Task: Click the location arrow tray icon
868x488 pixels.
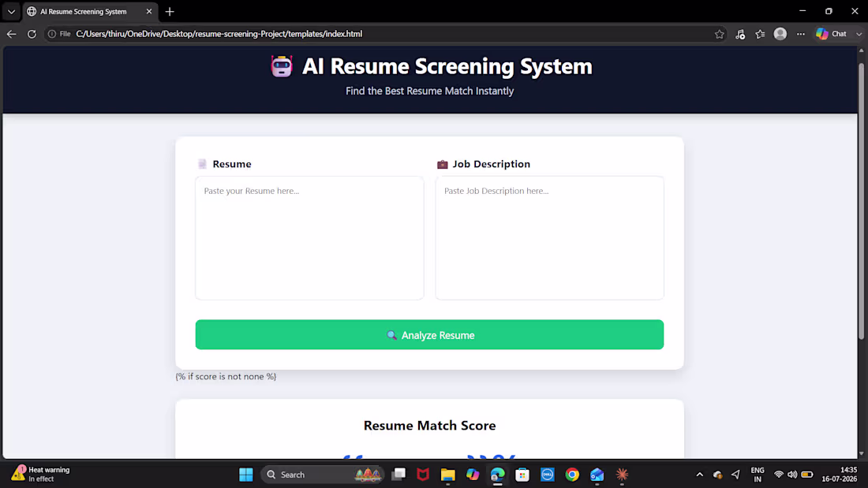Action: point(735,475)
